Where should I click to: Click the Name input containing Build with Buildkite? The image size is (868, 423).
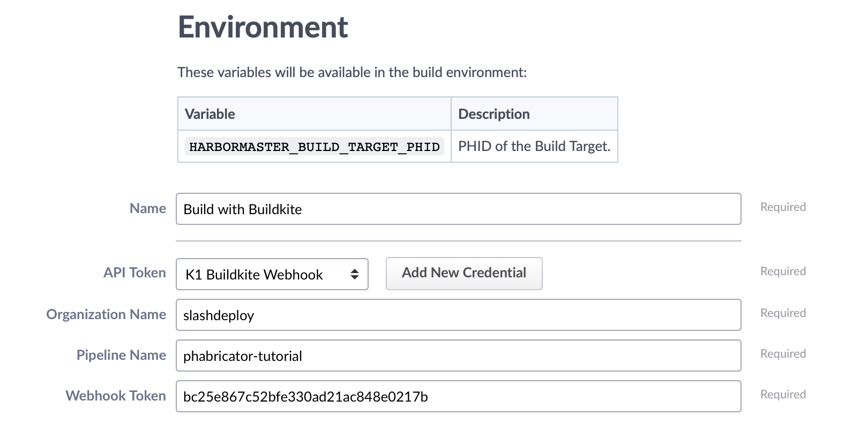458,209
